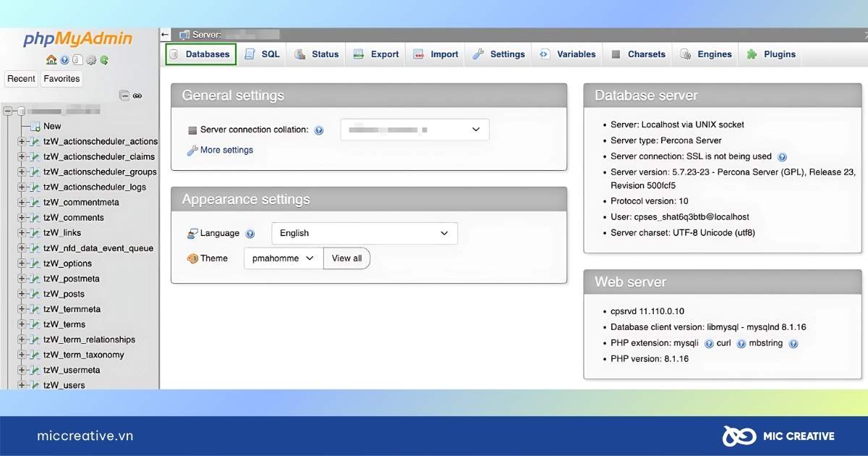868x456 pixels.
Task: Expand the tzW_commentmeta table node
Action: coord(22,202)
